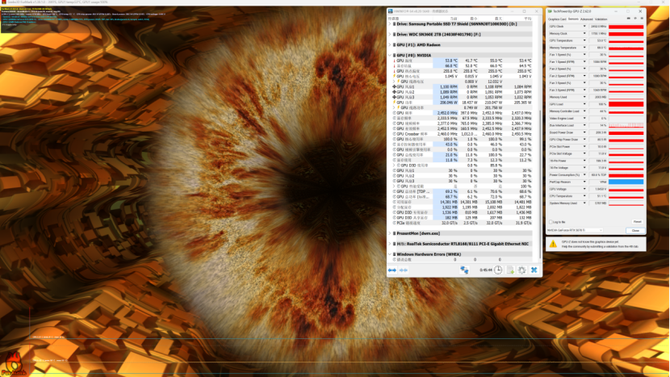The height and width of the screenshot is (377, 670).
Task: Switch to the Graphics Card tab
Action: 557,19
